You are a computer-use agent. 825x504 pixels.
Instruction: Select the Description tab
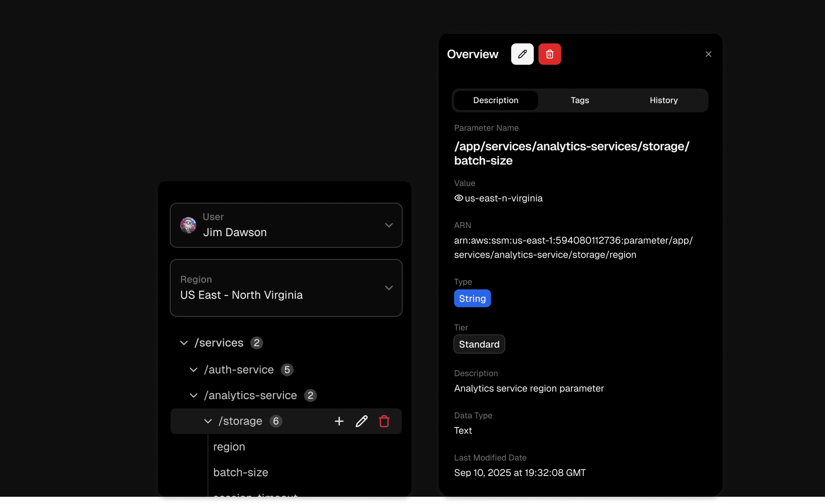[x=496, y=100]
